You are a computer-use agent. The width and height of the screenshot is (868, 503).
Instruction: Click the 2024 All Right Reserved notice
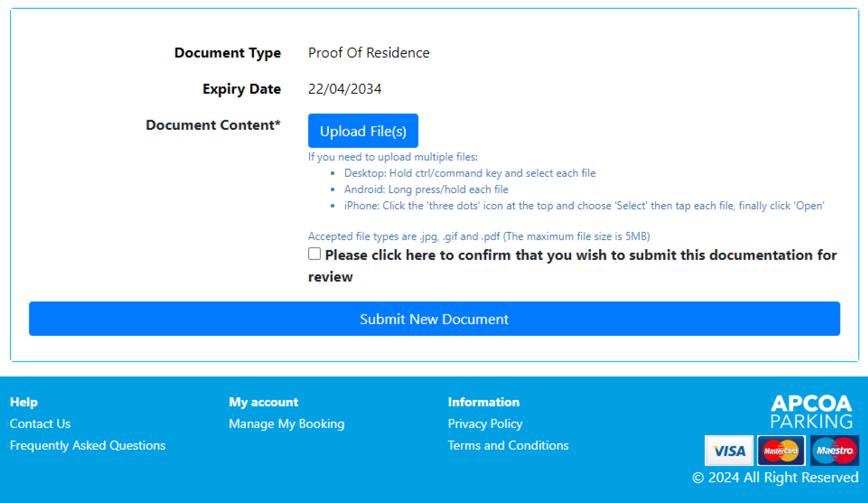coord(775,477)
